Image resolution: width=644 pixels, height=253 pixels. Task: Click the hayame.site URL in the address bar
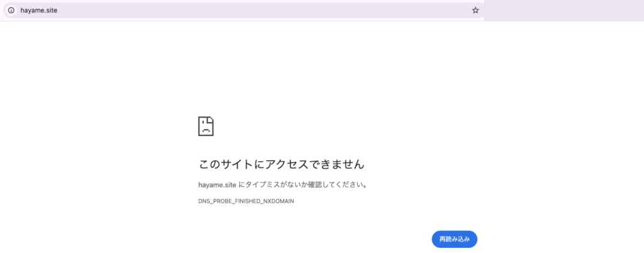[x=38, y=11]
